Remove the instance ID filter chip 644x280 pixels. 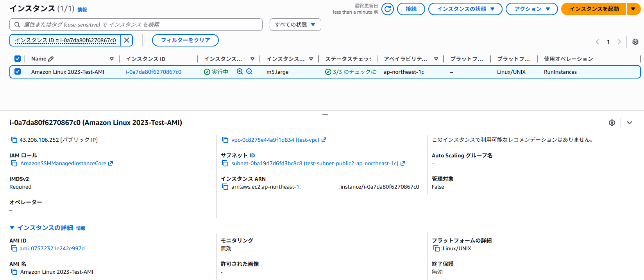127,40
